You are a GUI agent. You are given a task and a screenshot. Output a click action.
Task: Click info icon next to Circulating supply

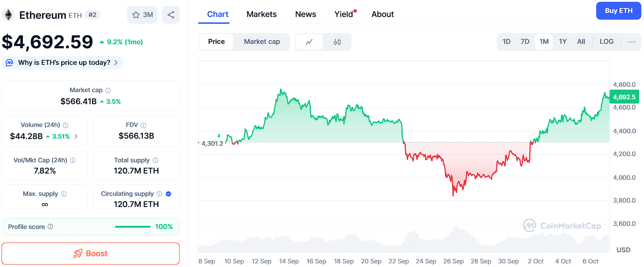tap(159, 194)
